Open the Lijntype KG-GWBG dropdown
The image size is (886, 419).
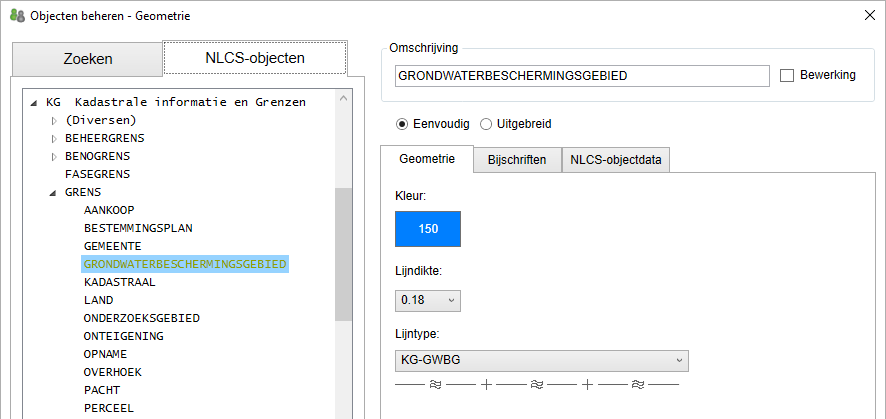(x=542, y=360)
